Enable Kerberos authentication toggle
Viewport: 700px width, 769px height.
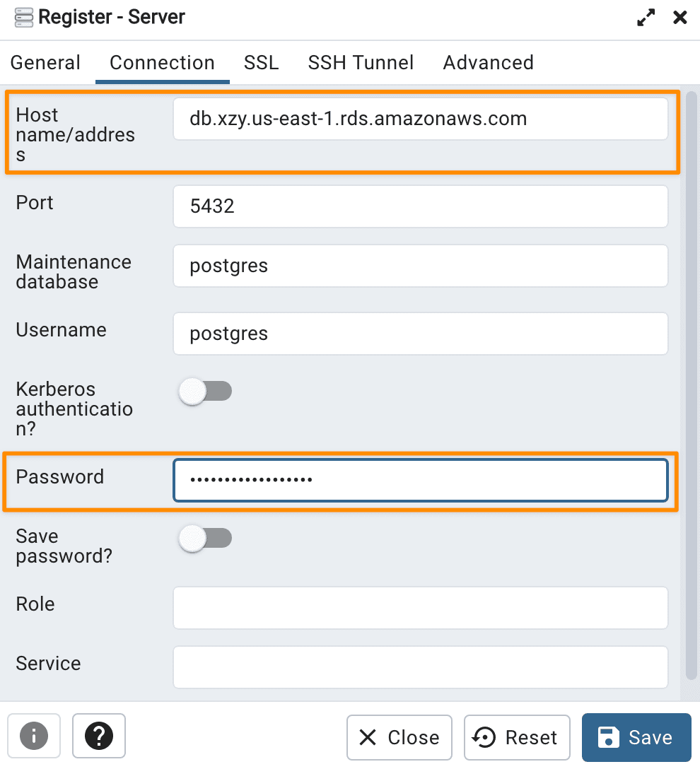(205, 391)
